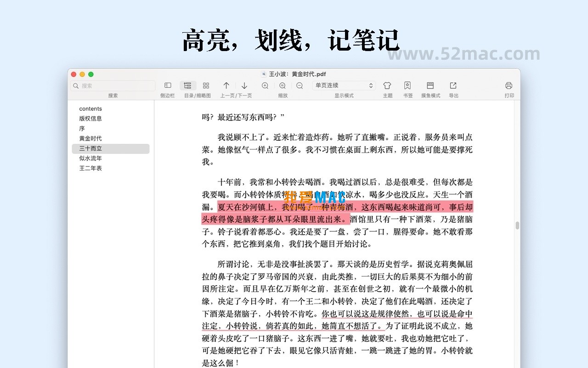This screenshot has width=588, height=368.
Task: Click the window title 王小波：黄金时代.pdf
Action: coord(297,74)
